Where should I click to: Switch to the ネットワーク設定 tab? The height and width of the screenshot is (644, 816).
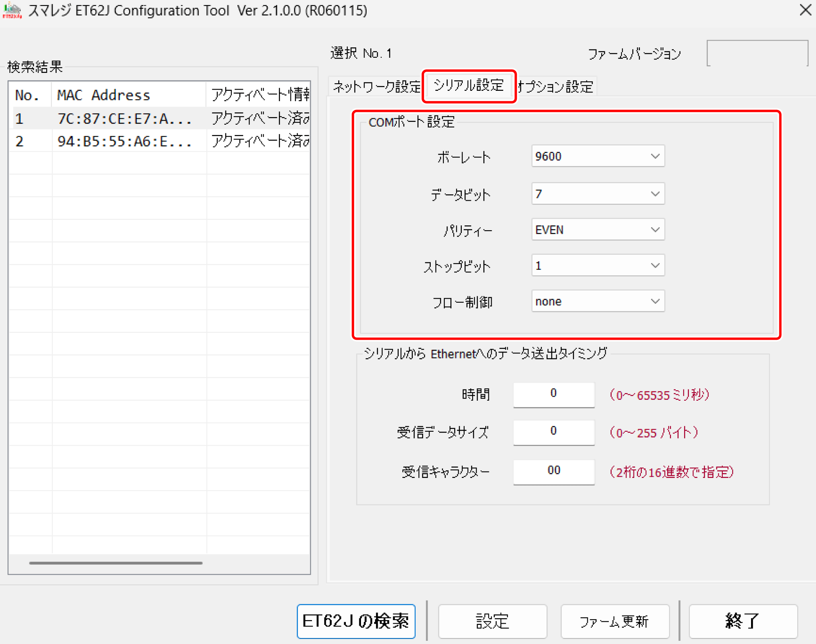pyautogui.click(x=376, y=86)
